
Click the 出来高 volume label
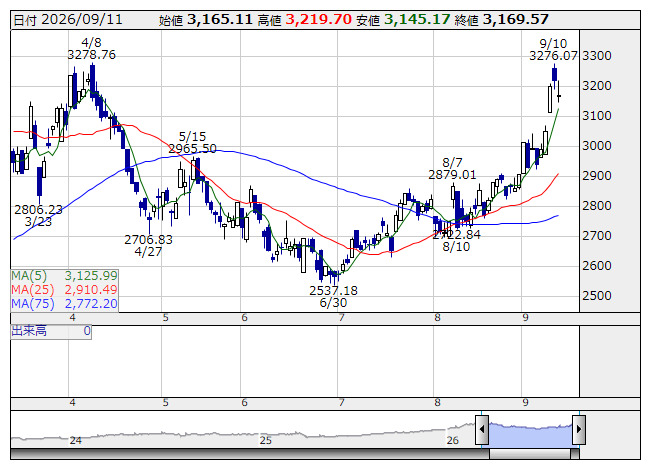(29, 331)
